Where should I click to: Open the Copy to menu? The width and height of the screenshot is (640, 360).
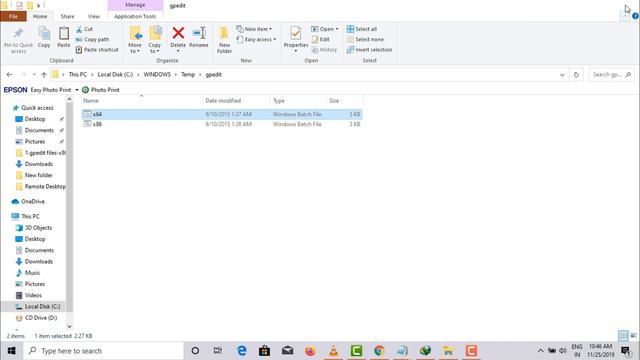pyautogui.click(x=155, y=40)
